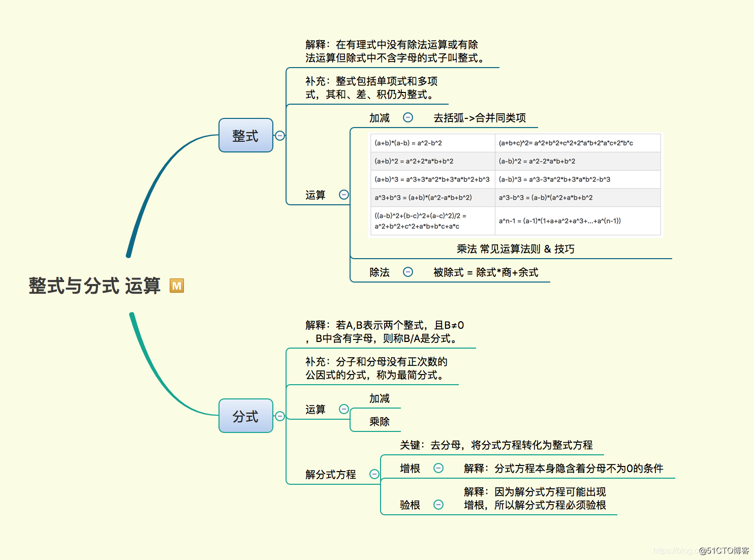Select the 乘法 常见运算法则 & 技巧 topic
The image size is (754, 560).
(x=515, y=249)
